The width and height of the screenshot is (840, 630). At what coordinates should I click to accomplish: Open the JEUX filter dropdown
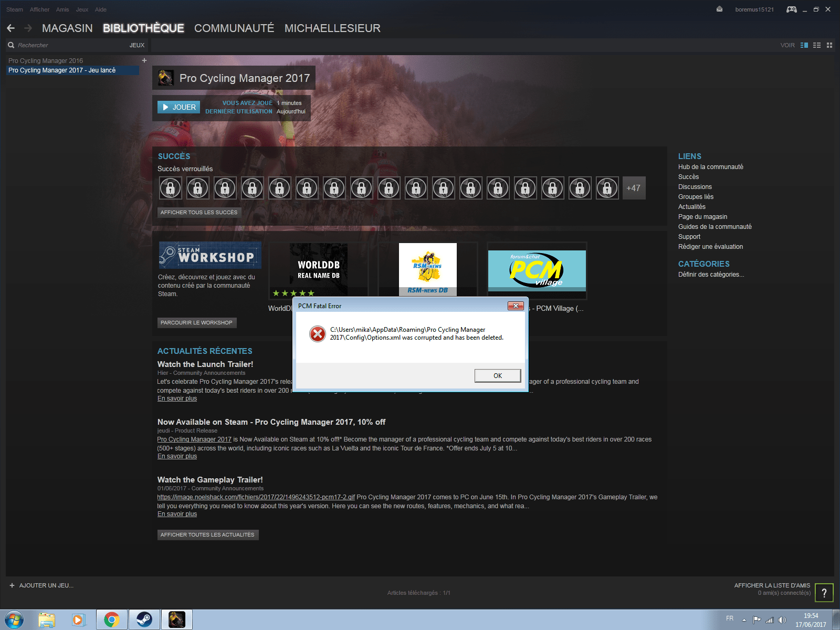click(137, 45)
